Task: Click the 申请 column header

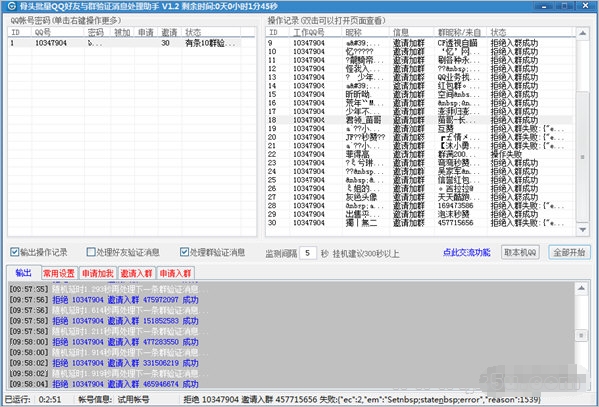Action: click(x=146, y=32)
